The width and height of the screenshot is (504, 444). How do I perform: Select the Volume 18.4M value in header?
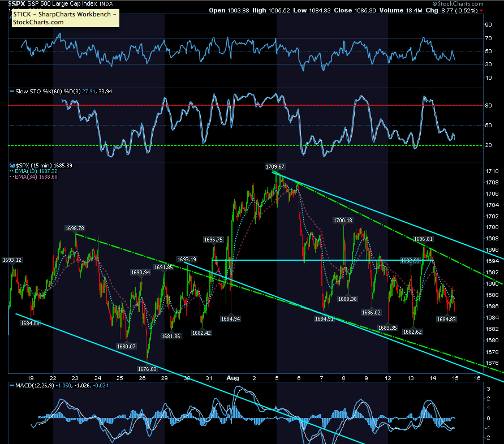pyautogui.click(x=400, y=10)
